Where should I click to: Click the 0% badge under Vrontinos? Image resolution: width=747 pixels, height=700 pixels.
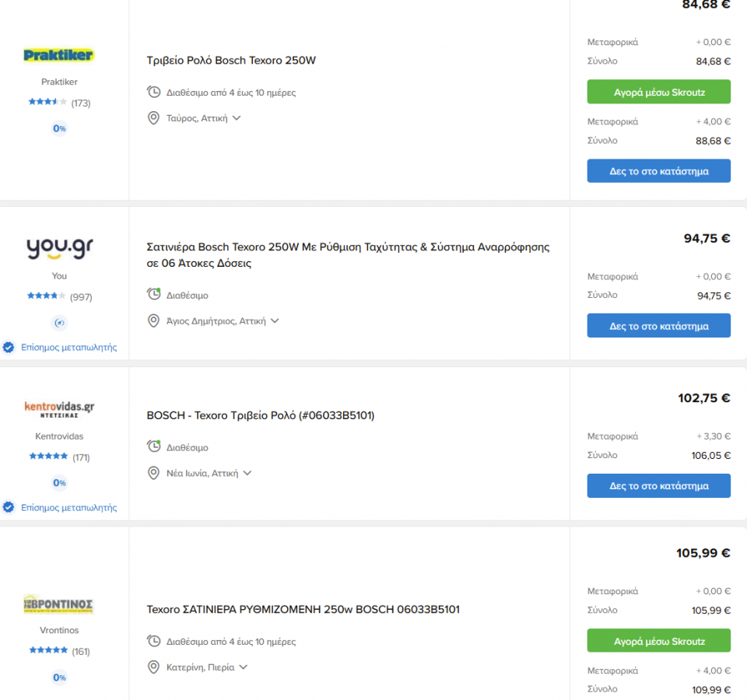[59, 677]
